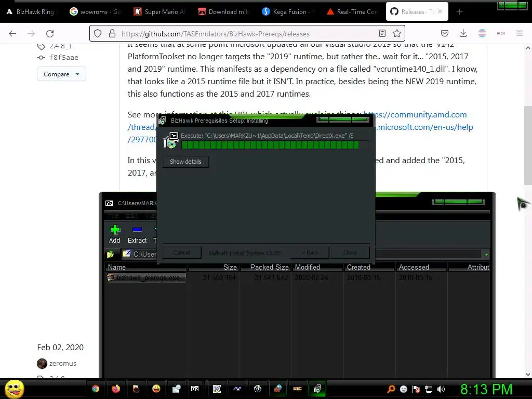Click the installer green progress bar
The width and height of the screenshot is (532, 399).
pyautogui.click(x=275, y=145)
